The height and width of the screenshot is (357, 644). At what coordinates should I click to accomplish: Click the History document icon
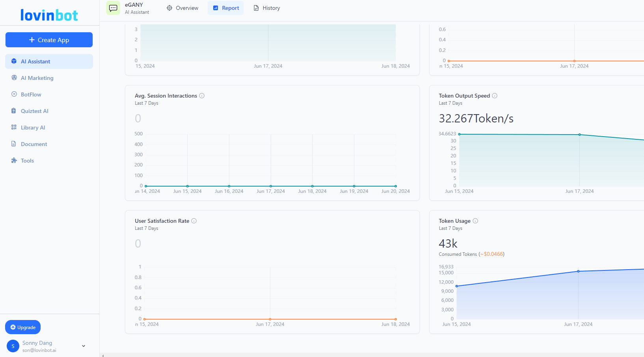tap(256, 8)
